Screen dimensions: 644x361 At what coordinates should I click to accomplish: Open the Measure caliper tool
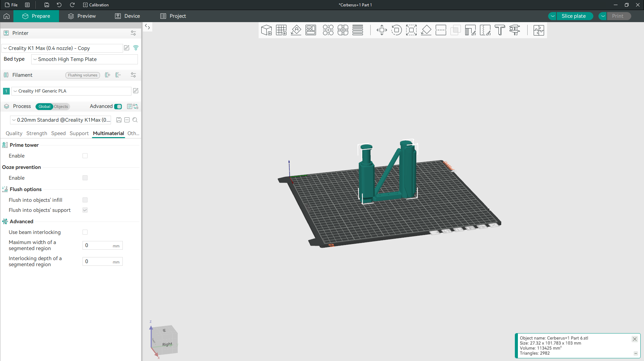tap(515, 30)
